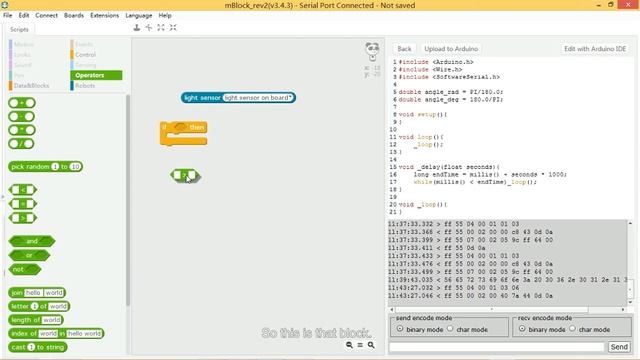Click the serial message input field

[497, 347]
